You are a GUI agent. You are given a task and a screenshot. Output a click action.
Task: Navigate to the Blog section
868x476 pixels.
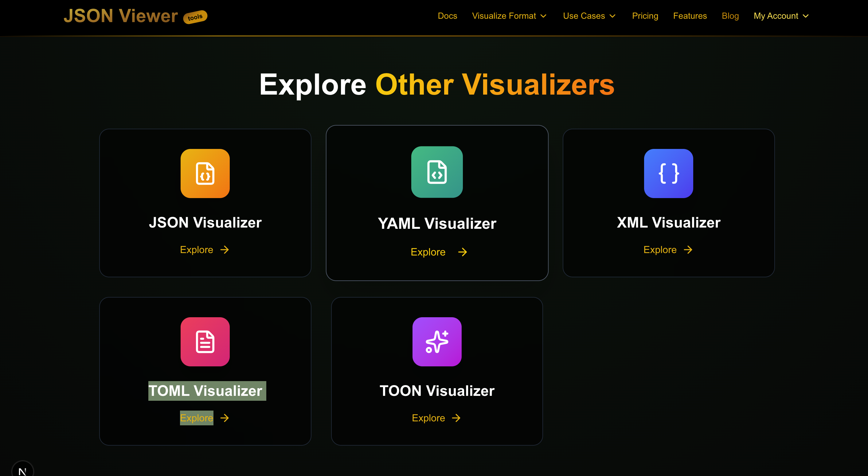click(x=730, y=15)
